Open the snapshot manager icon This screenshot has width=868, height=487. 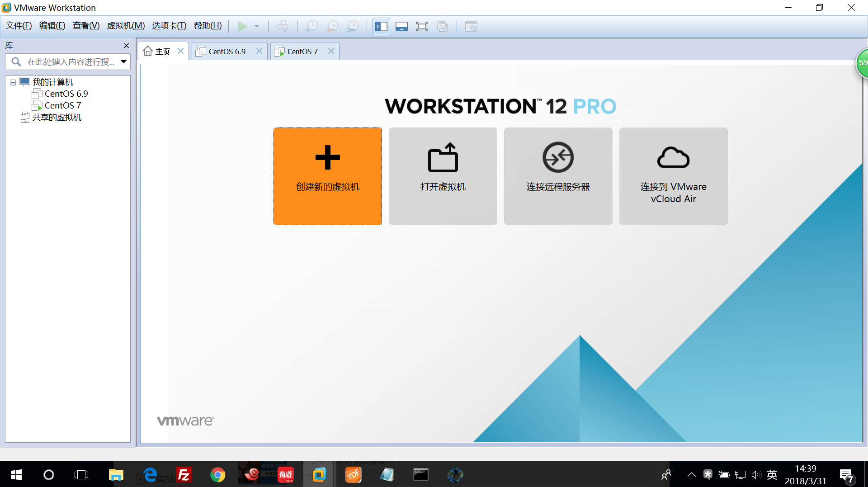coord(353,26)
